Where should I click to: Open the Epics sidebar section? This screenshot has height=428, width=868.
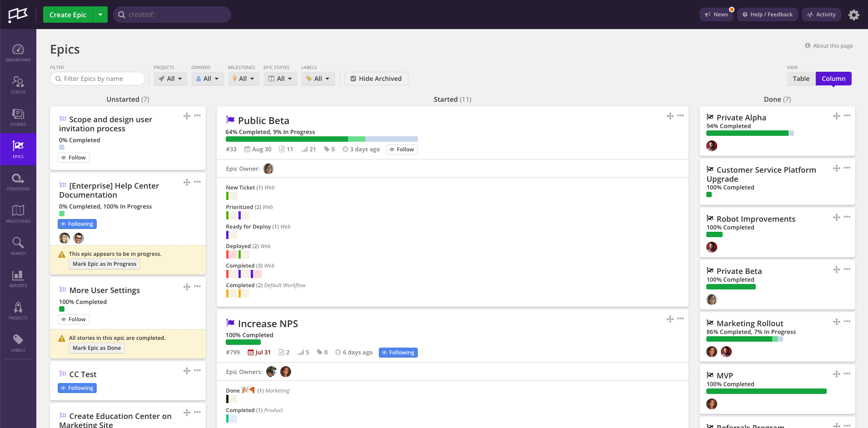point(18,149)
